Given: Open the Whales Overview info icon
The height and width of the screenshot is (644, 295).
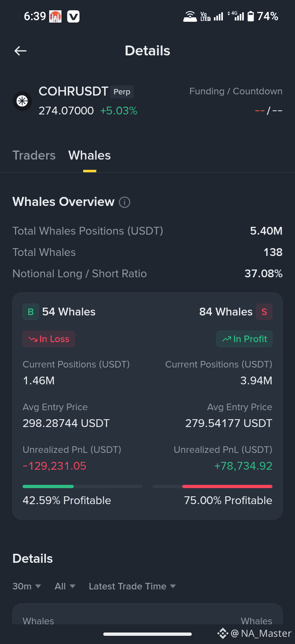Looking at the screenshot, I should (125, 202).
